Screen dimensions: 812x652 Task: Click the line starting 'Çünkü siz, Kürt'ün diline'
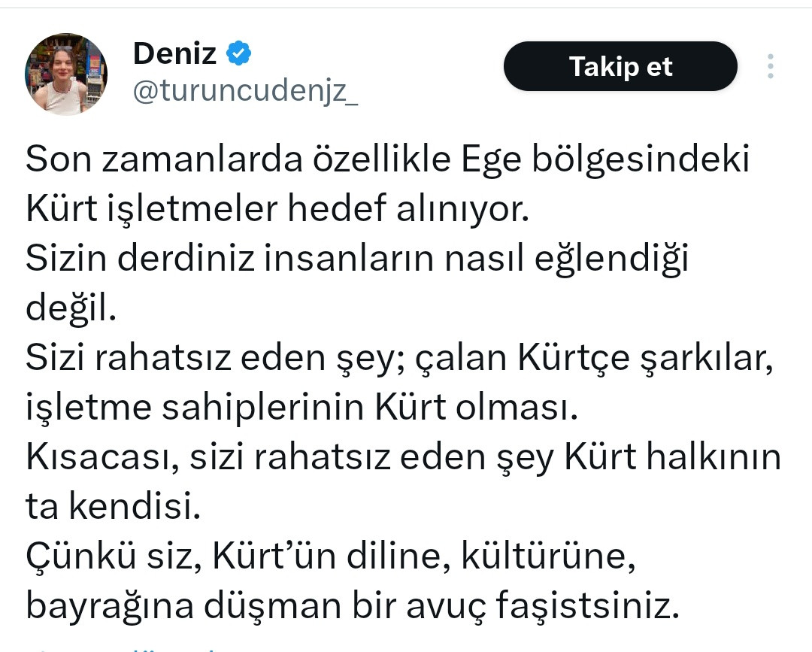(x=330, y=556)
